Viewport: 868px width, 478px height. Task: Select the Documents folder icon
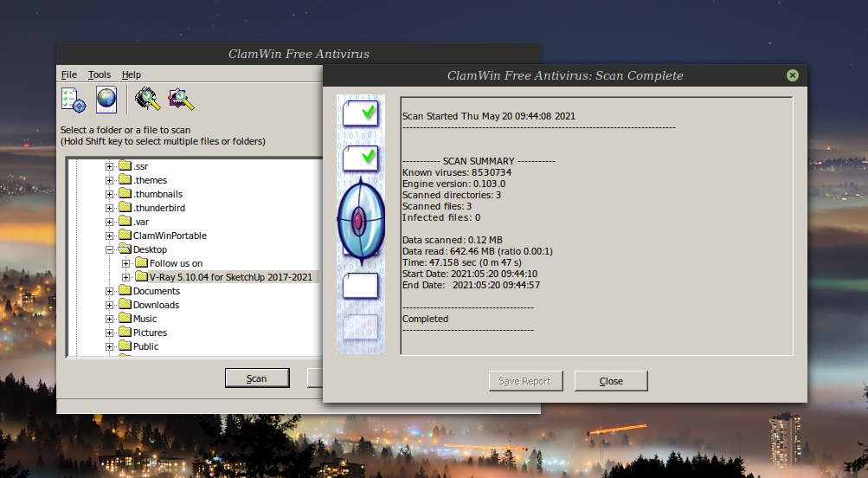(125, 290)
